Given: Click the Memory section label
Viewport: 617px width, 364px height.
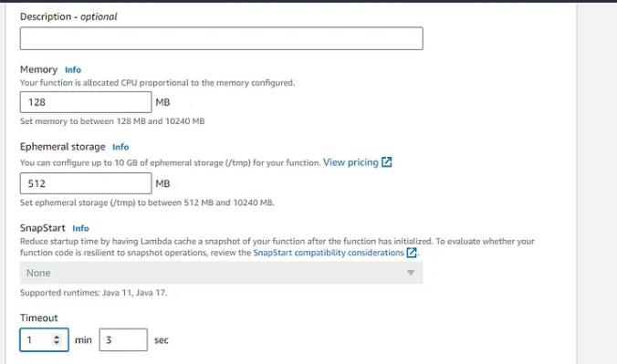Looking at the screenshot, I should click(x=38, y=69).
